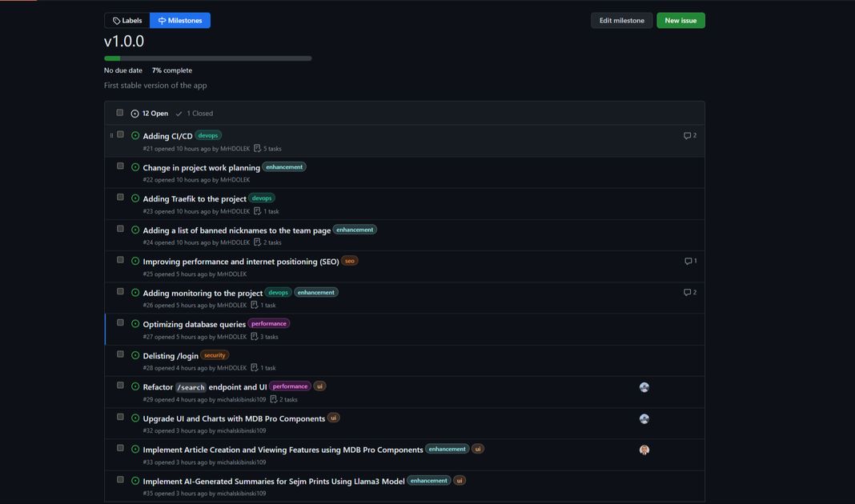Click the security label on Delisting /login
The width and height of the screenshot is (855, 504).
pyautogui.click(x=215, y=355)
